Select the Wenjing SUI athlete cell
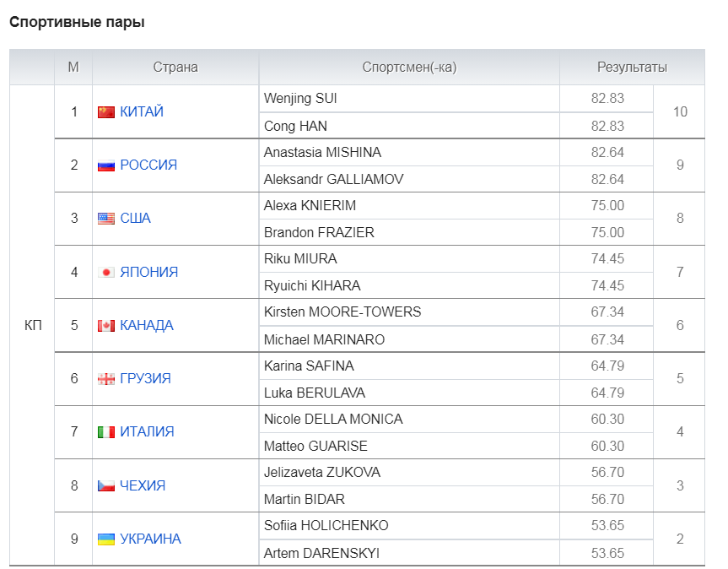Screen dimensions: 728x569 409,99
